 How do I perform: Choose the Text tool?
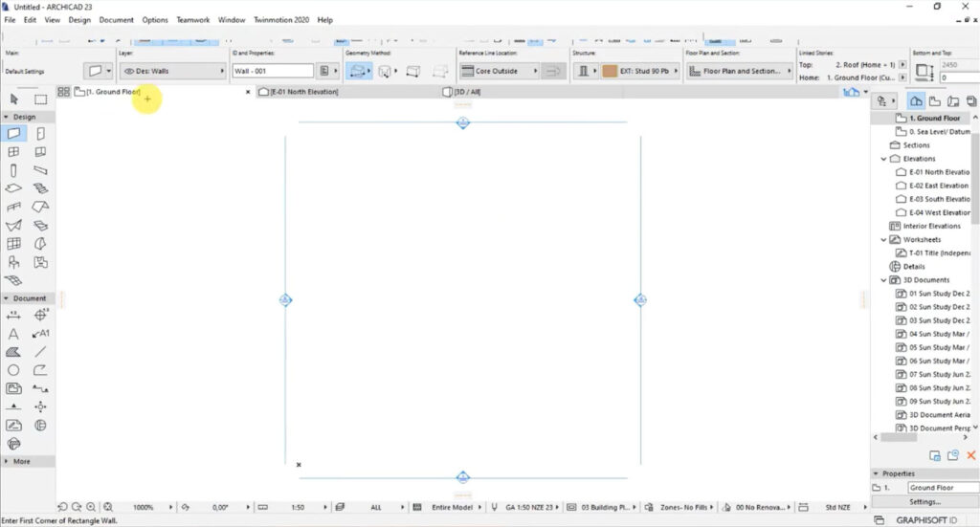13,334
